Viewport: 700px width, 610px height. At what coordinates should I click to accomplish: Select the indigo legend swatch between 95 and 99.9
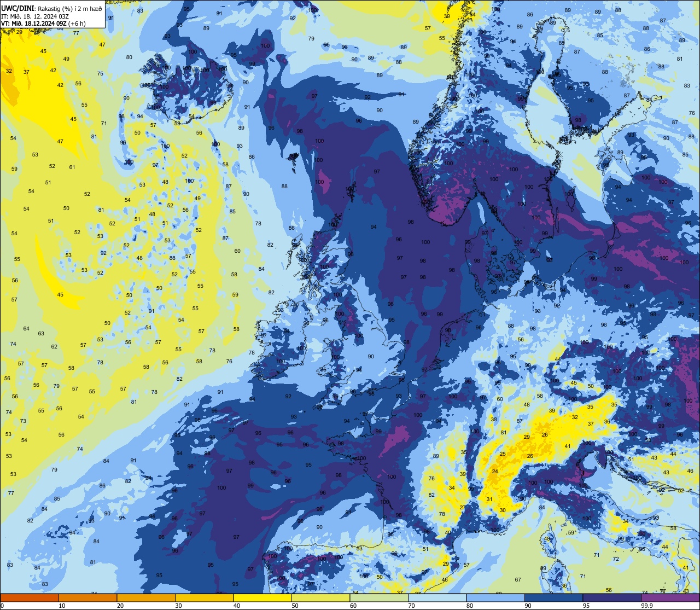click(612, 597)
